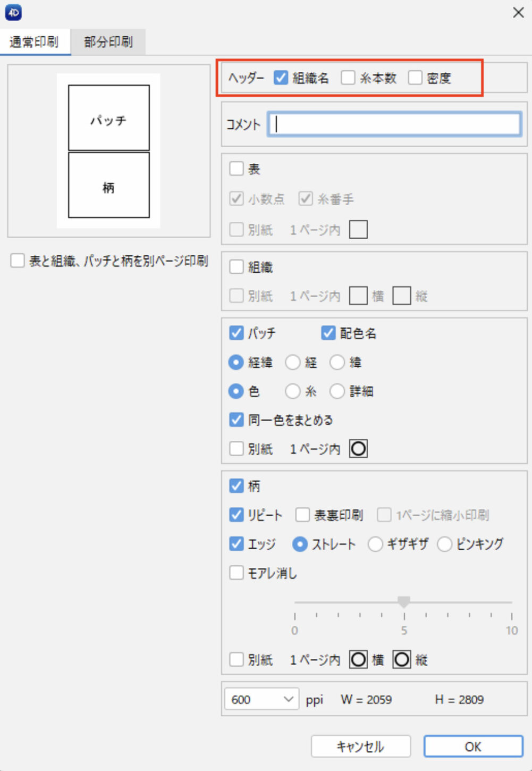
Task: Click the パッチ 1ページ内 circle box
Action: point(358,449)
